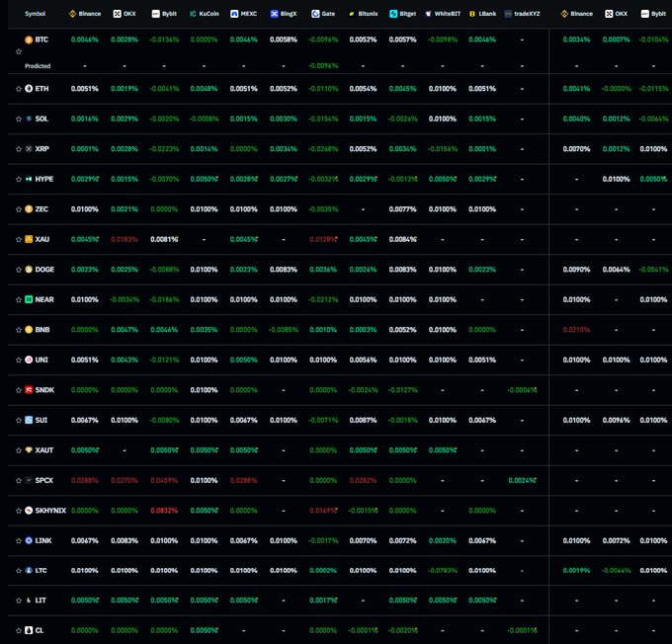The width and height of the screenshot is (672, 644).
Task: Click the BTC coin icon
Action: point(29,40)
